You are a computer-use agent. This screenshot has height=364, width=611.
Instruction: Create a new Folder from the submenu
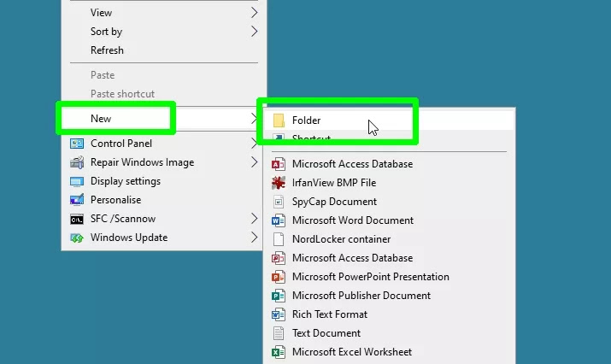click(x=389, y=120)
